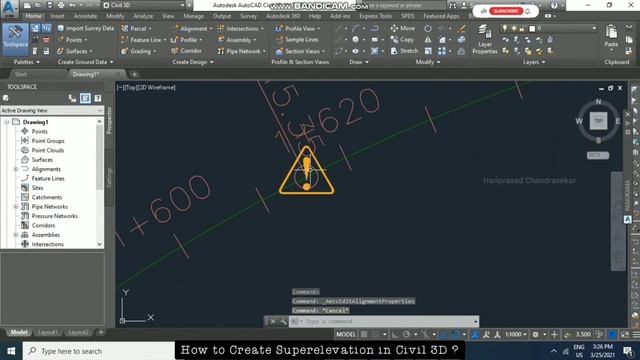Screen dimensions: 640x360
Task: Add a new drawing tab
Action: [134, 74]
